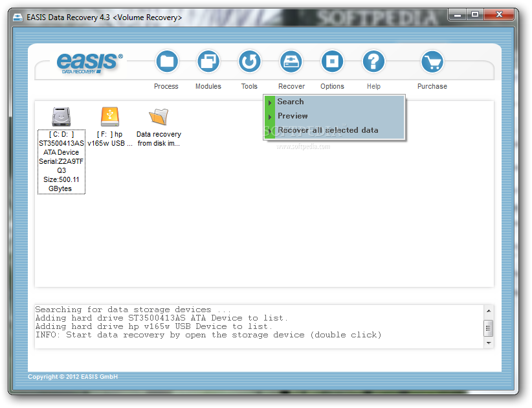Image resolution: width=532 pixels, height=408 pixels.
Task: Click log line about hp v165w USB Device
Action: click(153, 326)
